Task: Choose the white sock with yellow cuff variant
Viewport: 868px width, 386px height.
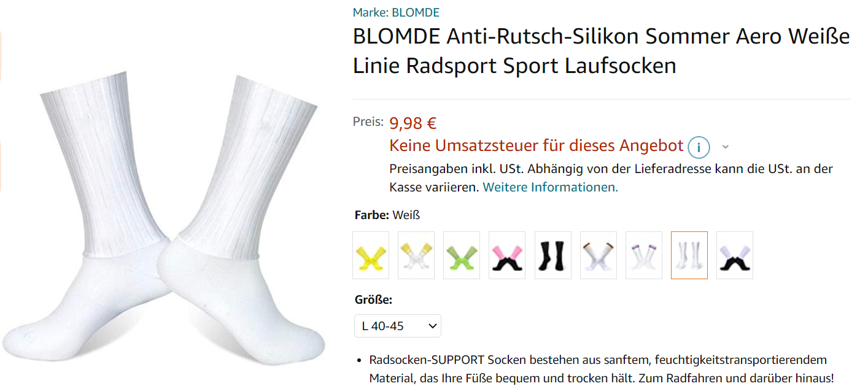Action: (416, 255)
